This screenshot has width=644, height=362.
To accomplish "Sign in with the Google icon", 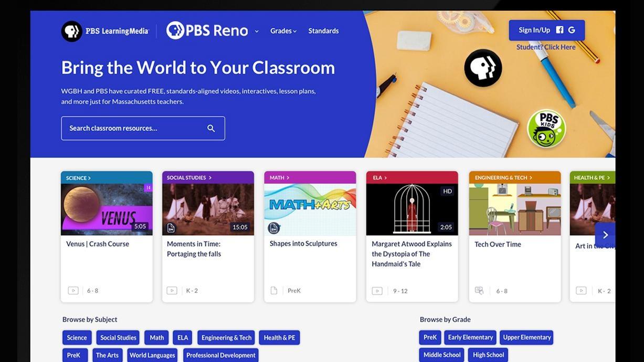I will 572,30.
